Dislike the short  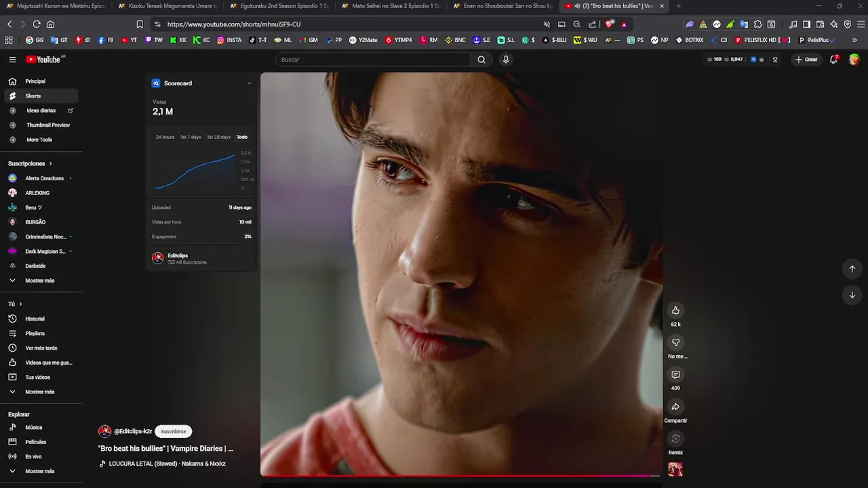(x=675, y=342)
